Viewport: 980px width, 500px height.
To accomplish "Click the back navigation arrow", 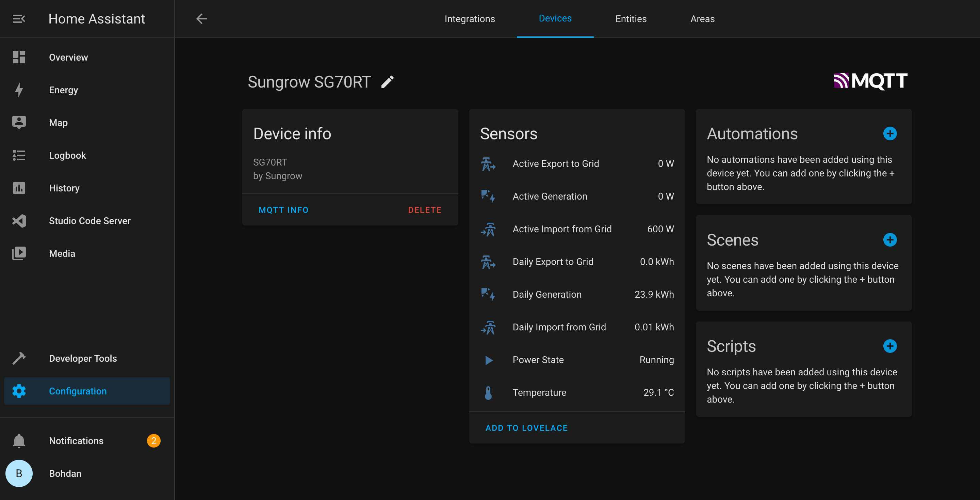I will 201,18.
